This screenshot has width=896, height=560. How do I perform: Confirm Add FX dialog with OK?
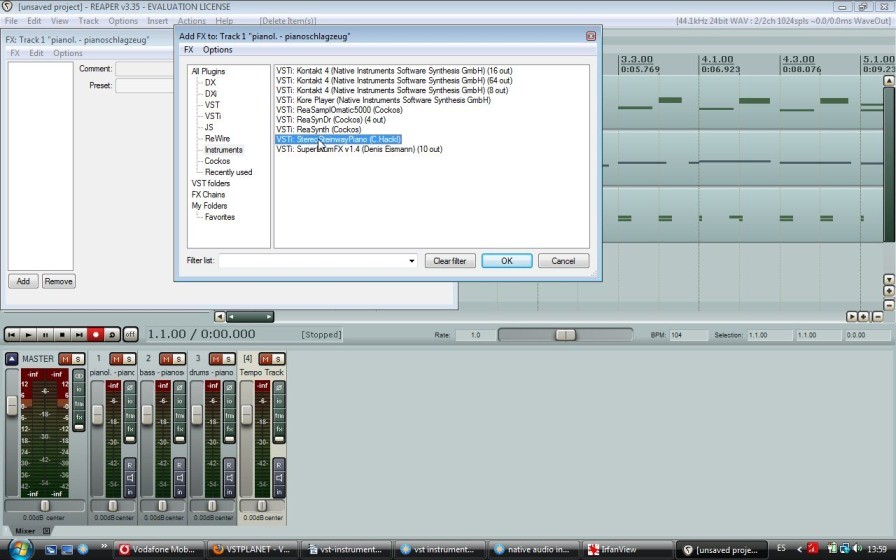(507, 261)
